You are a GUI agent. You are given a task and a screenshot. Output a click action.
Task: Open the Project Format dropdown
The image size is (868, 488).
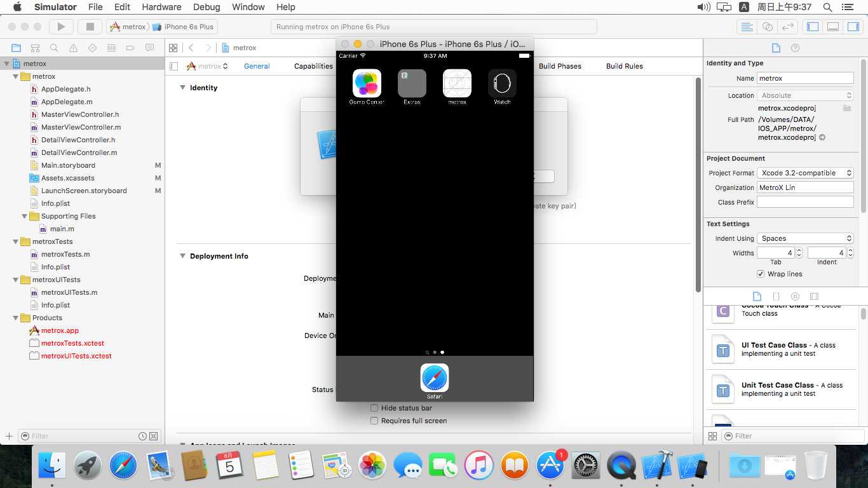tap(805, 173)
